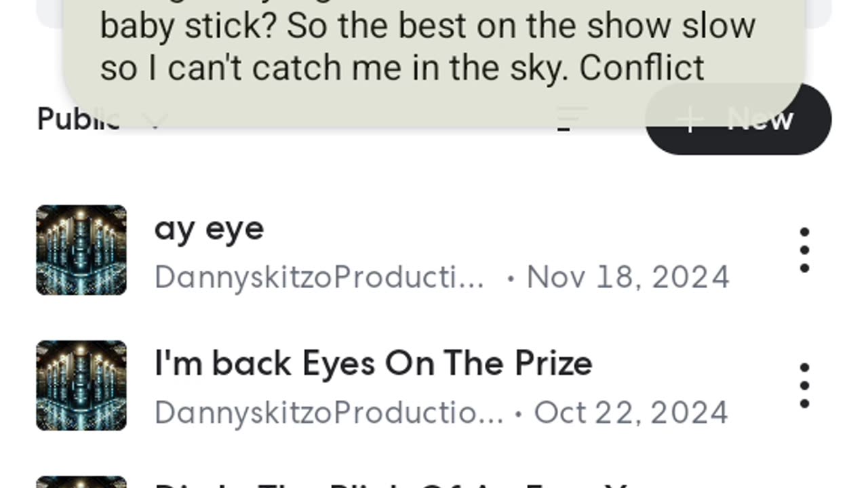This screenshot has height=488, width=868.
Task: Tap the ay eye cover art
Action: click(x=81, y=250)
